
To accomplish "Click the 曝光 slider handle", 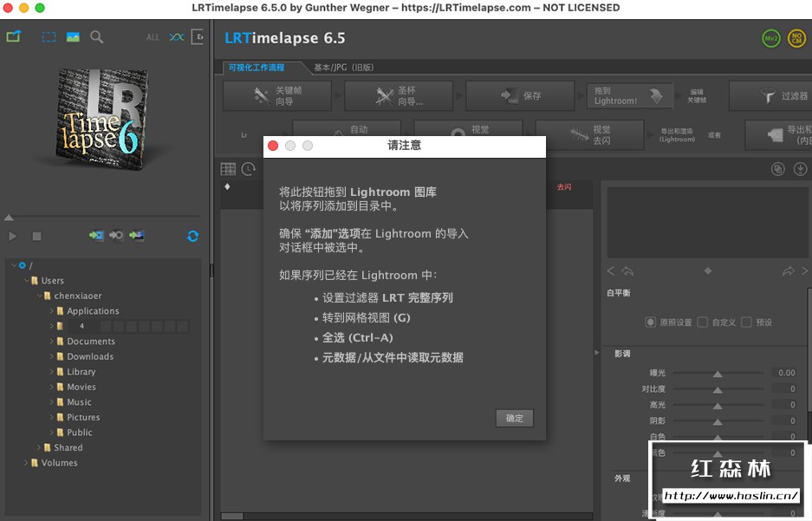I will click(718, 374).
